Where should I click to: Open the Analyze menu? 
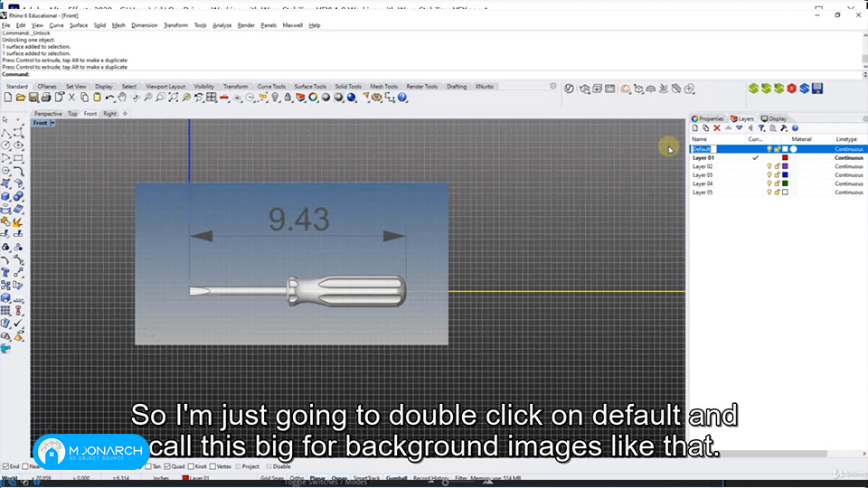(222, 25)
